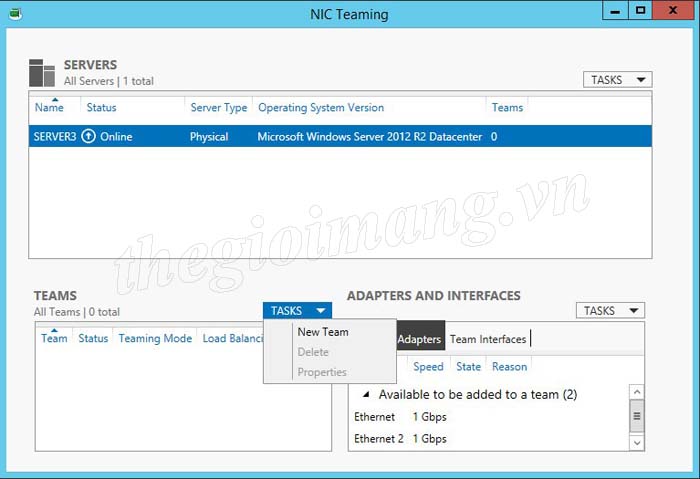
Task: Sort adapters by Speed column
Action: (428, 367)
